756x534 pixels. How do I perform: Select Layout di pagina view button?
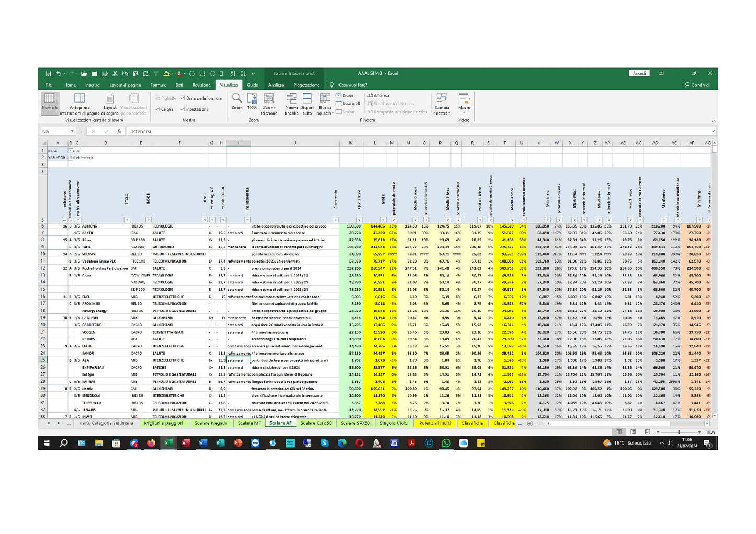click(110, 104)
